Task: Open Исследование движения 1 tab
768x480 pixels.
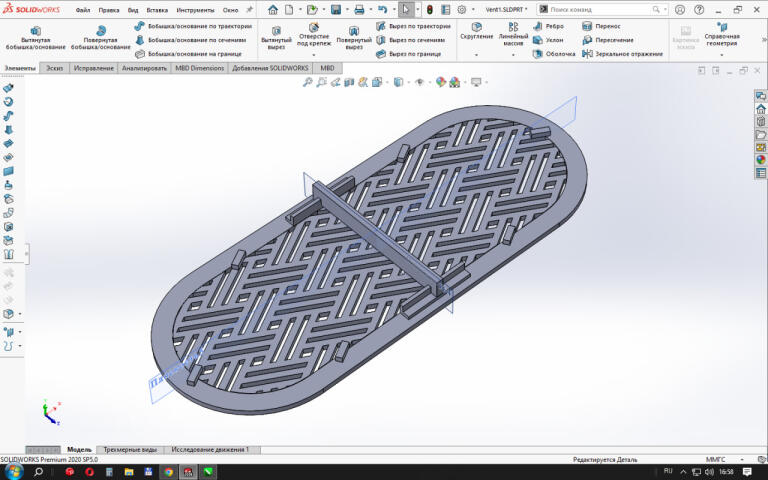Action: [x=210, y=450]
